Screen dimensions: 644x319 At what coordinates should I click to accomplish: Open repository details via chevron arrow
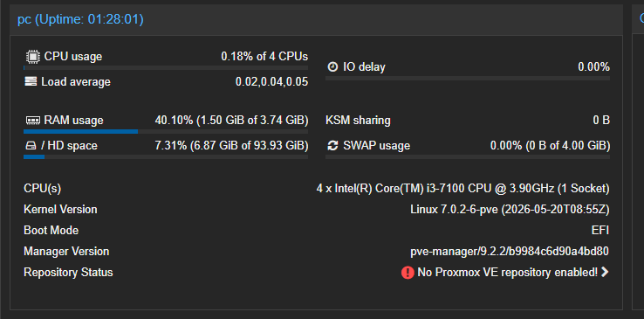click(605, 272)
